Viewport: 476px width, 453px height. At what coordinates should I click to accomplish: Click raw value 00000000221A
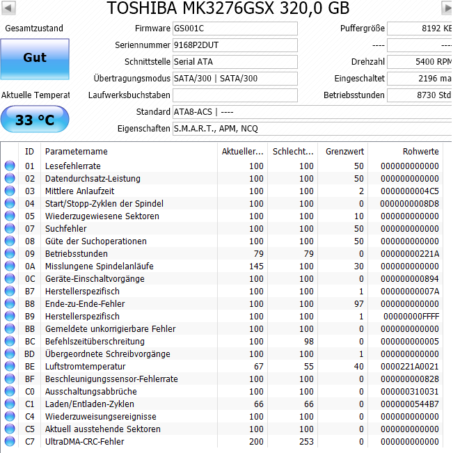click(410, 254)
